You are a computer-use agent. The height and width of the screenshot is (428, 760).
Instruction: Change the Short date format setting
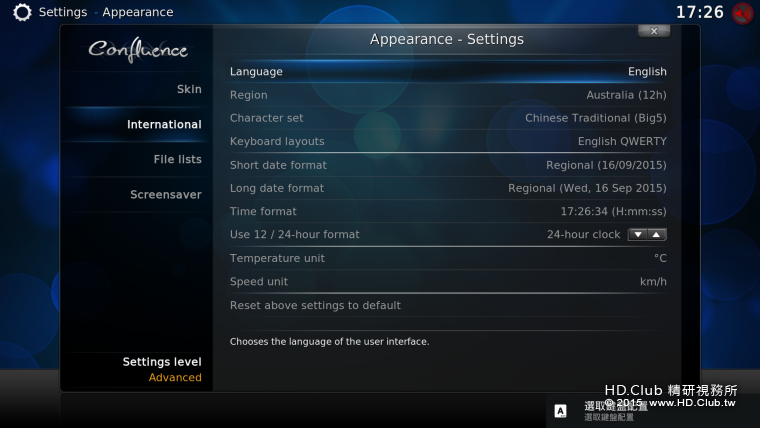(448, 165)
